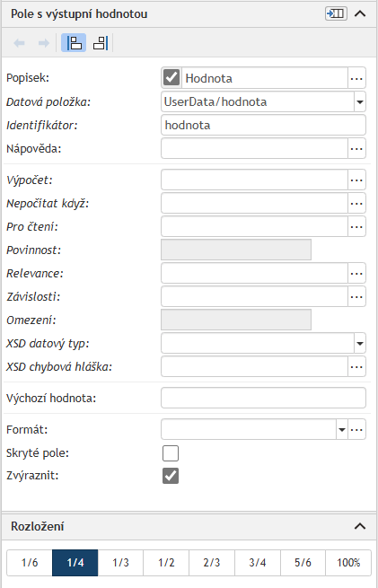The height and width of the screenshot is (588, 378).
Task: Open ellipsis editor for Popisek field
Action: 356,78
